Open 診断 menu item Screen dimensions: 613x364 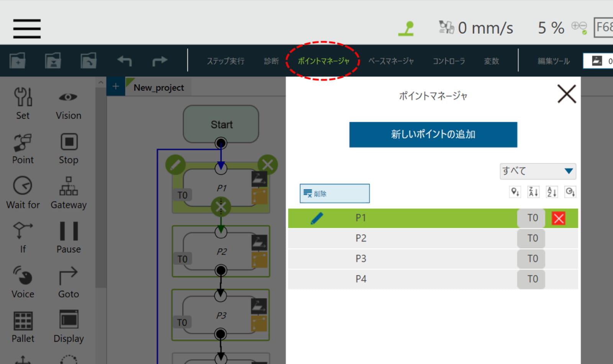point(271,61)
